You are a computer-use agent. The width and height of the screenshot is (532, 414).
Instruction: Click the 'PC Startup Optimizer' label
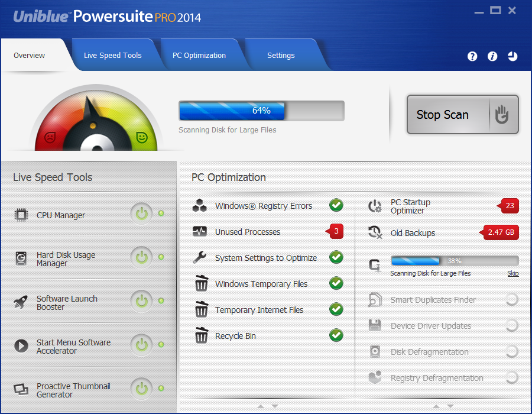point(410,206)
